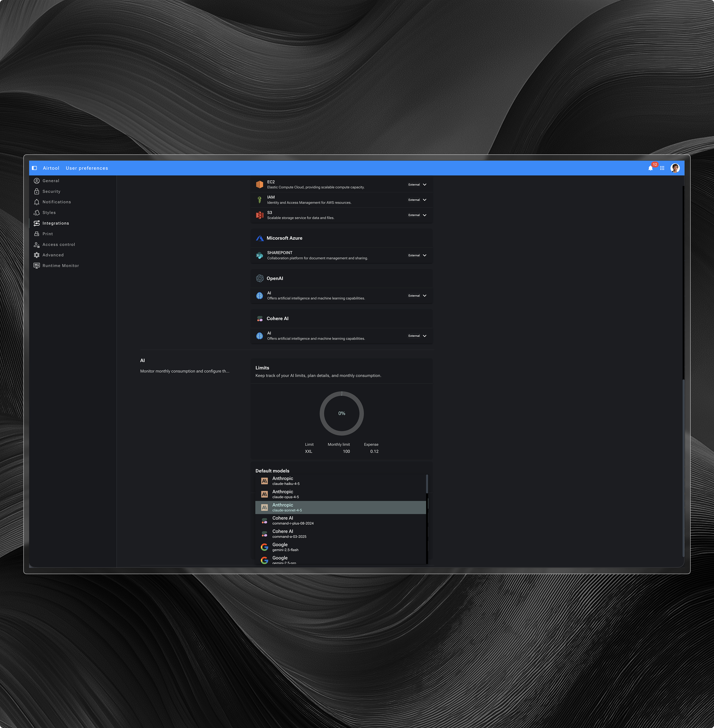This screenshot has height=728, width=714.
Task: Click the user avatar icon
Action: (675, 168)
